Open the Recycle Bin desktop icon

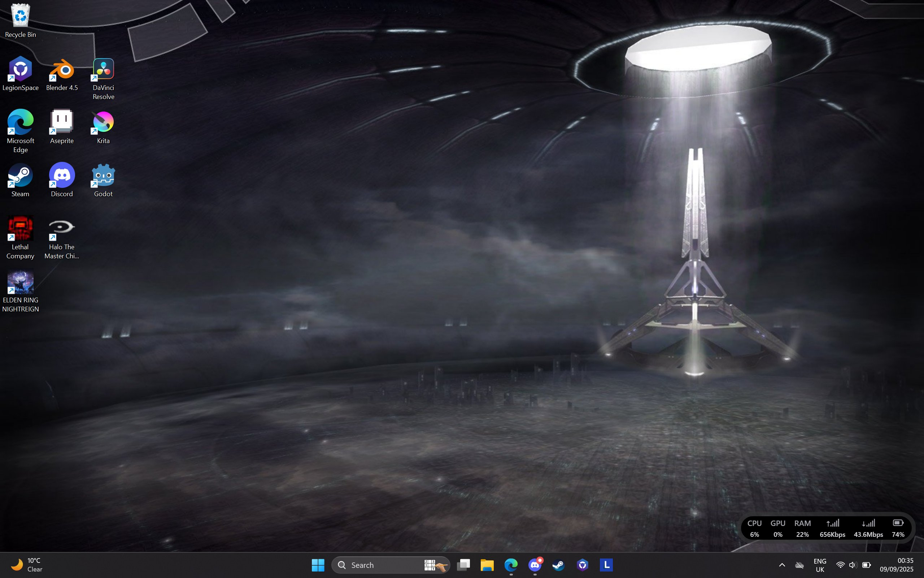[21, 20]
